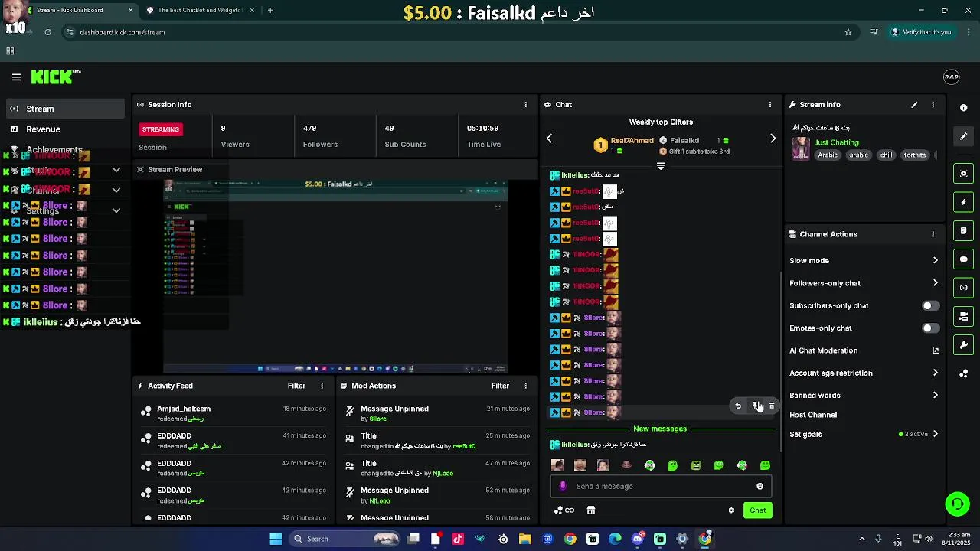This screenshot has width=980, height=551.
Task: Click the chill stream tag
Action: click(886, 155)
